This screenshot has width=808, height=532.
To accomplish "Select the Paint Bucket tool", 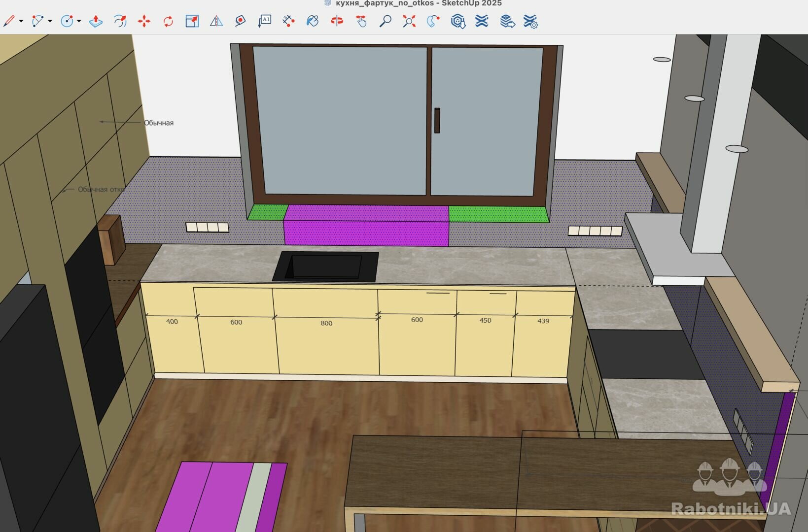I will click(313, 21).
